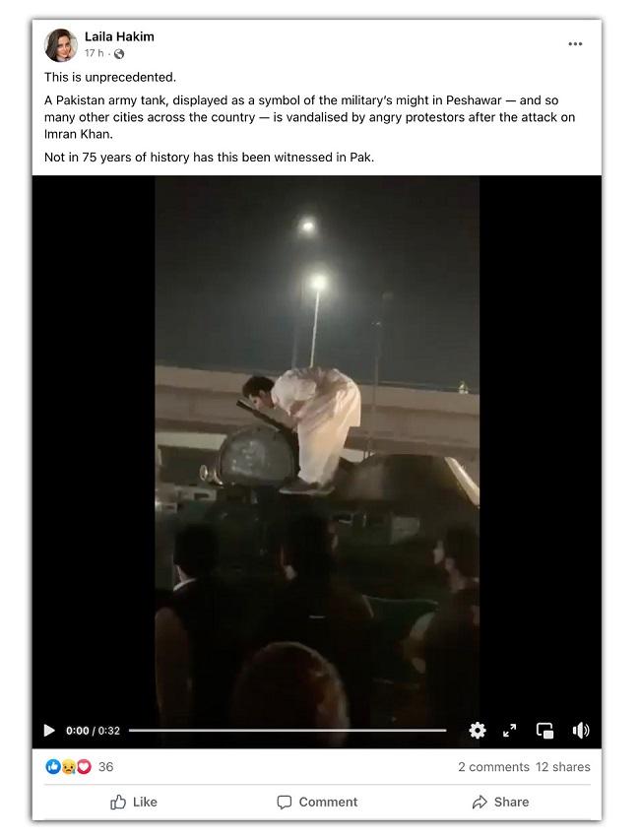The width and height of the screenshot is (640, 840).
Task: Play the video with the play button
Action: (x=49, y=730)
